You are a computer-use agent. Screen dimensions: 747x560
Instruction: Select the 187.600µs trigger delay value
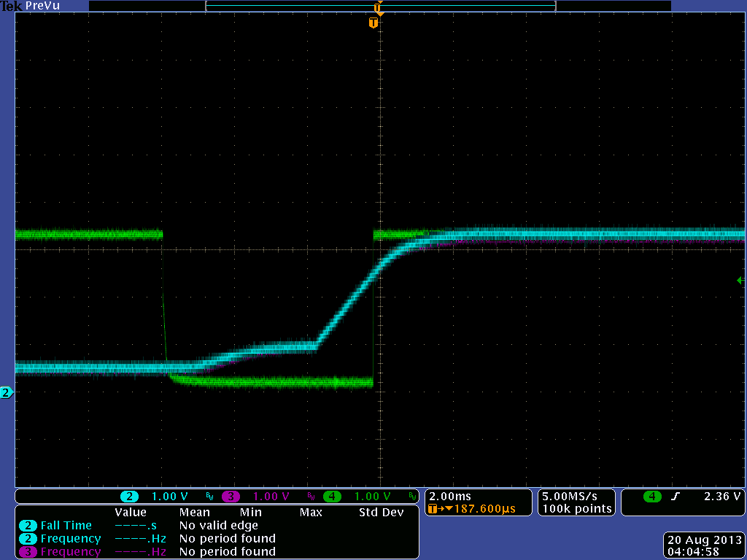point(484,509)
